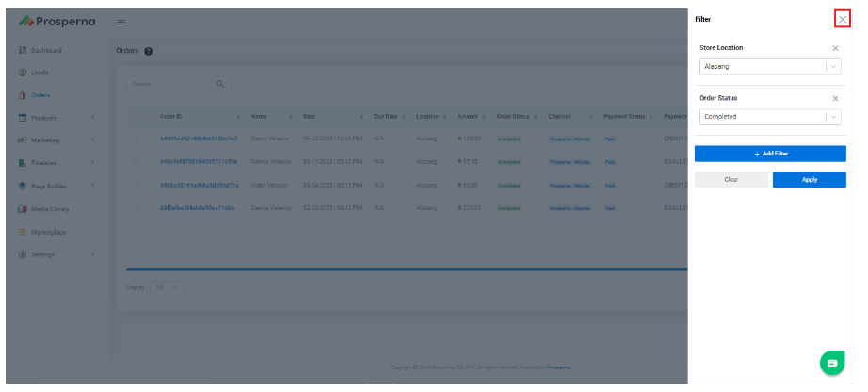Click the Finances sidebar icon

(x=23, y=163)
